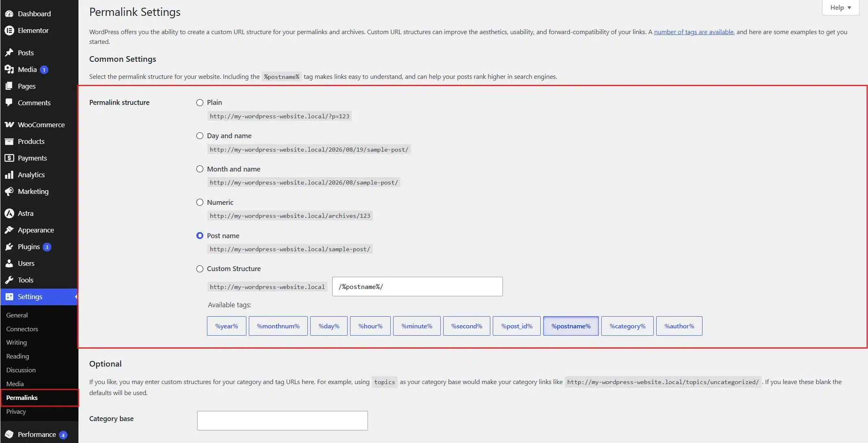Open the Writing settings submenu item
The width and height of the screenshot is (868, 443).
(17, 343)
